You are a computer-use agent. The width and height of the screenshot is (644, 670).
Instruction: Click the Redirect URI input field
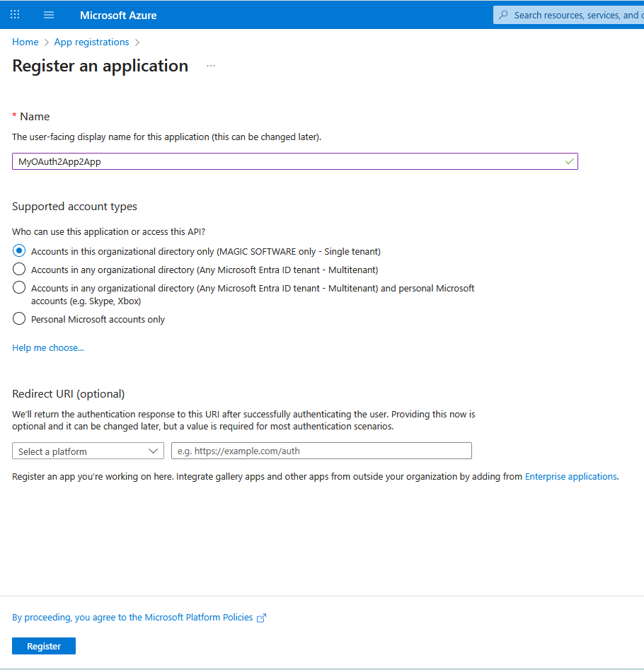pos(321,451)
